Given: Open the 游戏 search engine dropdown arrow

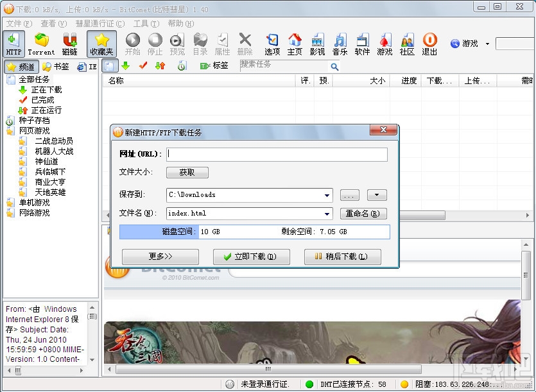Looking at the screenshot, I should [x=487, y=44].
